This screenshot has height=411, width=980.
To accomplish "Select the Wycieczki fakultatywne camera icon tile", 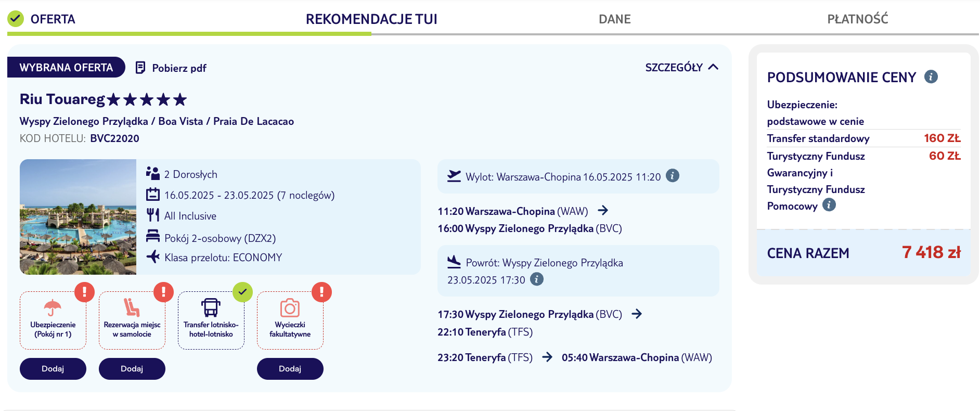I will [x=290, y=320].
